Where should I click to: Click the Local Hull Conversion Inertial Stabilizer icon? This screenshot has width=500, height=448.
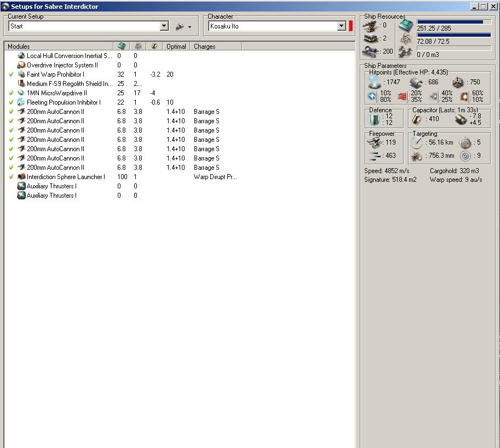click(21, 55)
